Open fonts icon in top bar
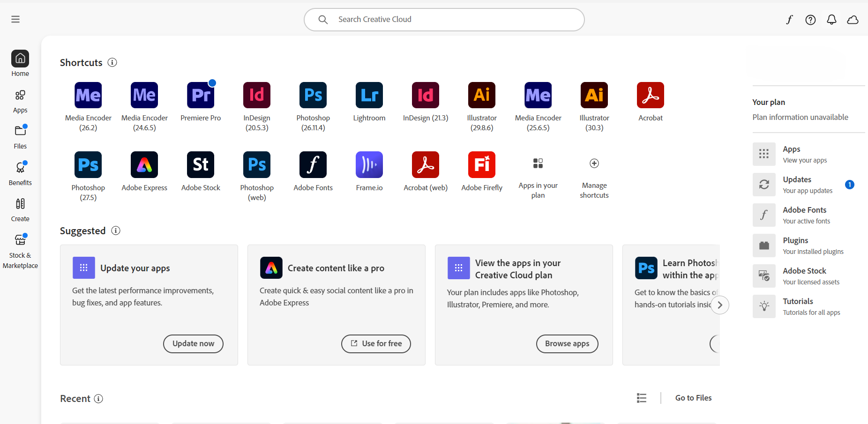This screenshot has height=424, width=868. 789,20
